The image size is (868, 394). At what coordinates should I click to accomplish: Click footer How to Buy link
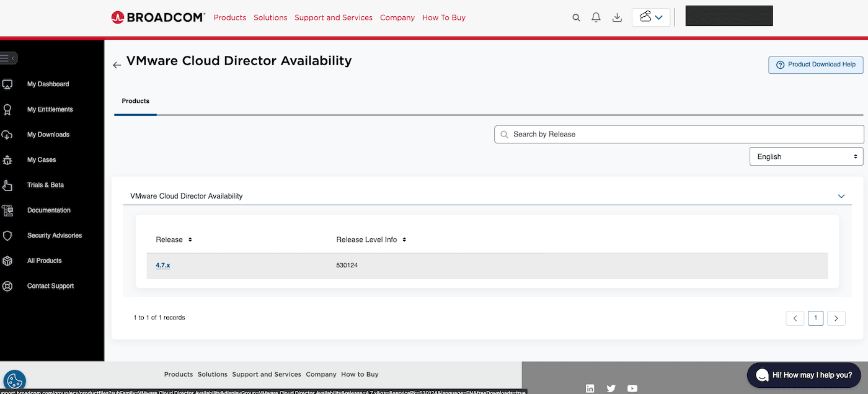tap(360, 374)
